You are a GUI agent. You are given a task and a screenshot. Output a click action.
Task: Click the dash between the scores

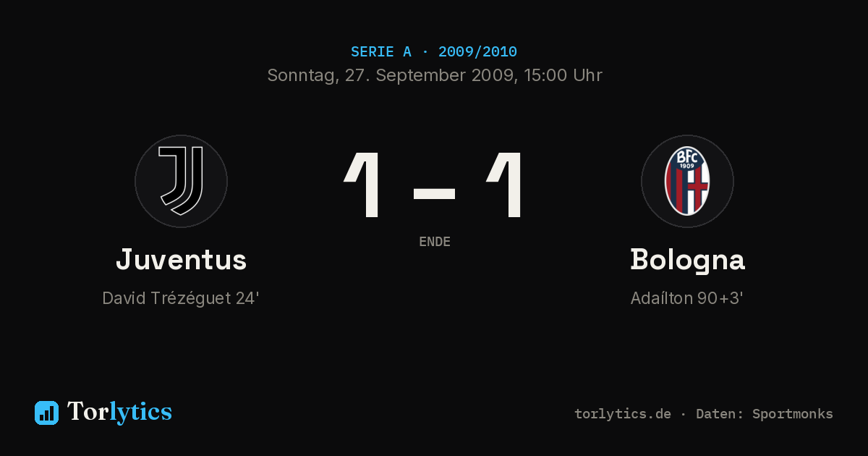coord(434,193)
